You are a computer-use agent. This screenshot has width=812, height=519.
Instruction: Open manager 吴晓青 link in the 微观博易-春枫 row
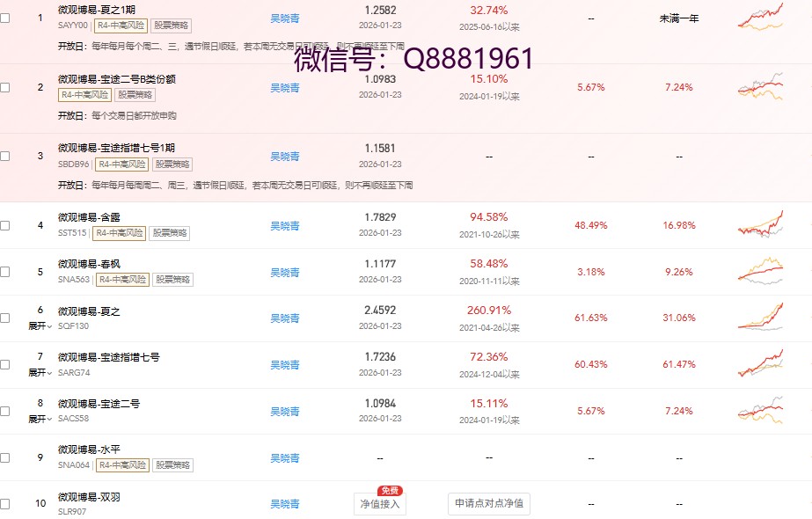pyautogui.click(x=284, y=273)
